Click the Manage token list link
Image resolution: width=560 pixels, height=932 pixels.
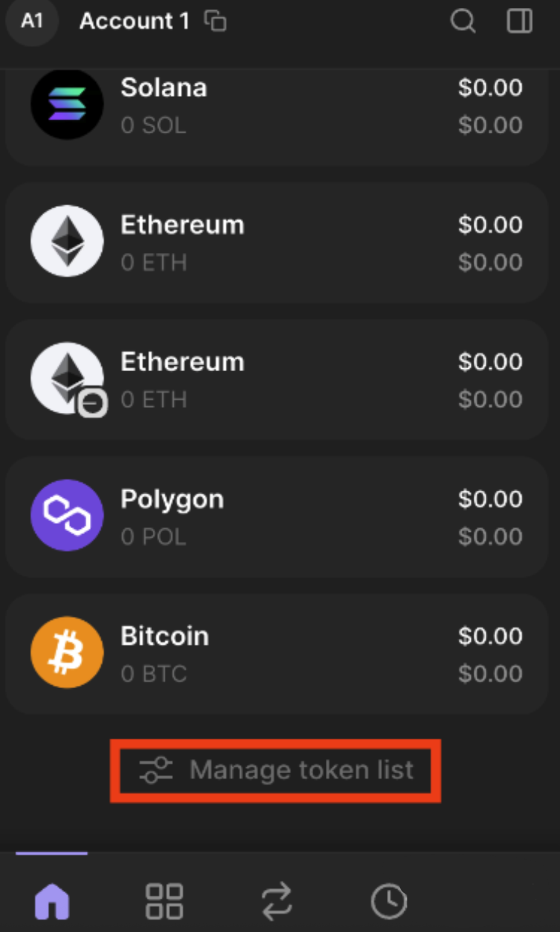301,770
